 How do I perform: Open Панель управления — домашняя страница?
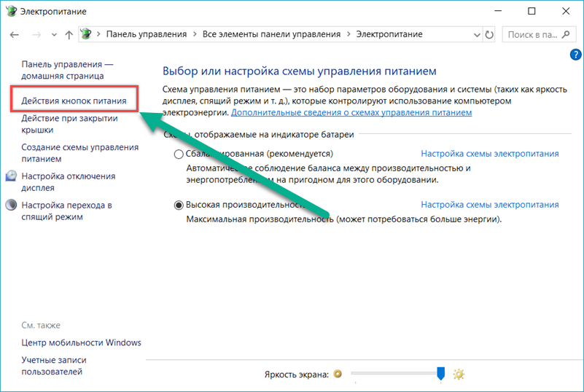click(67, 70)
